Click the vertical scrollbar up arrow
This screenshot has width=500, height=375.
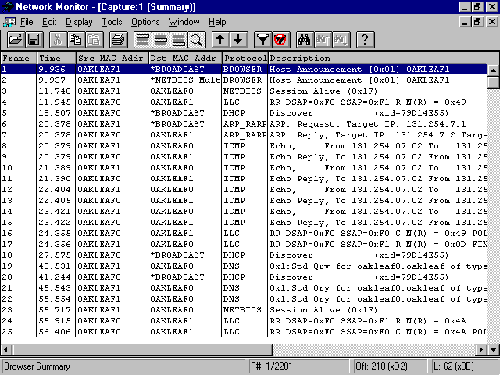(493, 70)
